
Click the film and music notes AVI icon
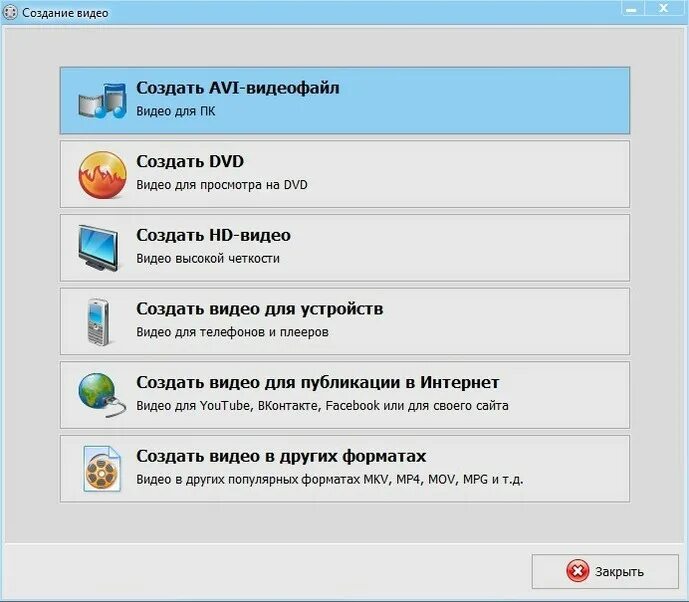coord(102,101)
